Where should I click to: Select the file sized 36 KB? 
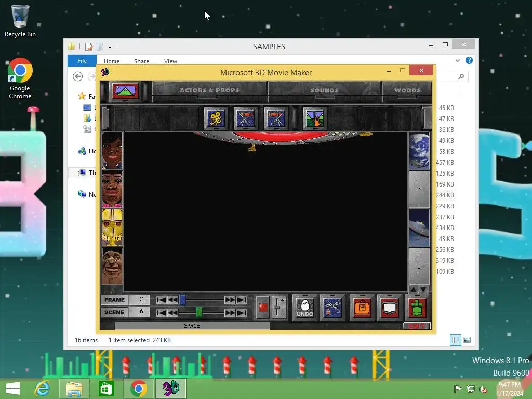click(x=446, y=129)
